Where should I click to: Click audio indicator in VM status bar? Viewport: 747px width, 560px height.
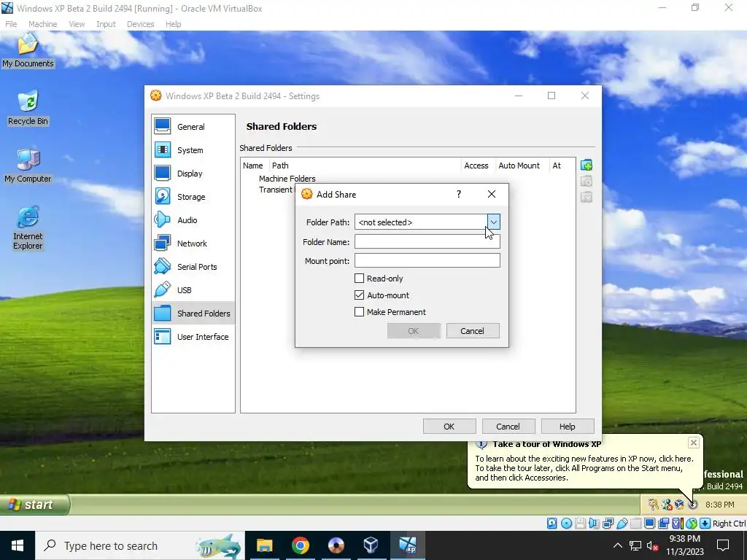point(594,524)
